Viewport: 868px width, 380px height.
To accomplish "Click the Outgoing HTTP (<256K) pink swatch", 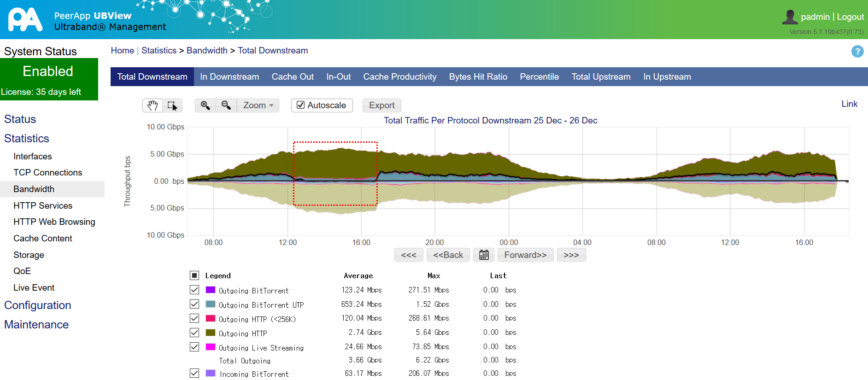I will [x=211, y=318].
